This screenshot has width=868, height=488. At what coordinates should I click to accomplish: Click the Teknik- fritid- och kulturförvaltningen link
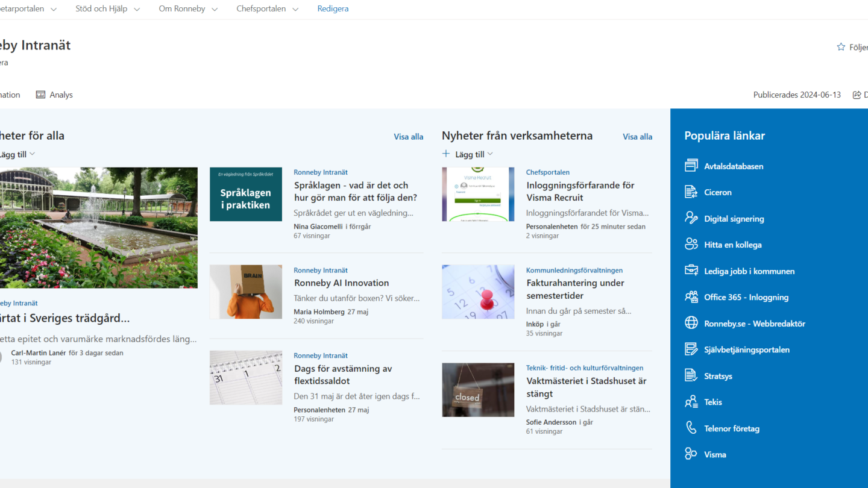tap(585, 368)
